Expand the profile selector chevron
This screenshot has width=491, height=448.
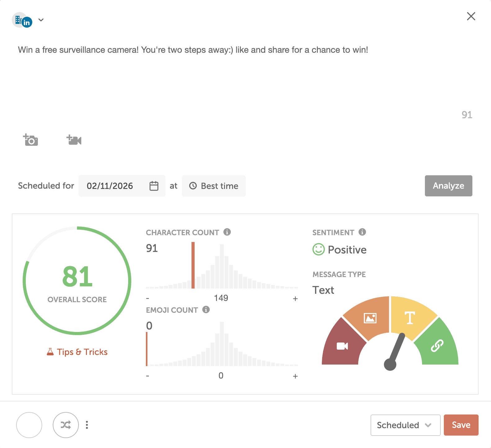click(x=41, y=20)
